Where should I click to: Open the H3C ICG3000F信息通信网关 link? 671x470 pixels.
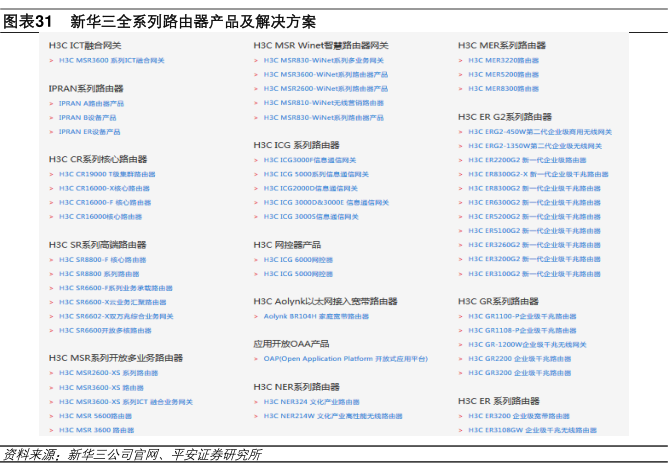[x=310, y=159]
